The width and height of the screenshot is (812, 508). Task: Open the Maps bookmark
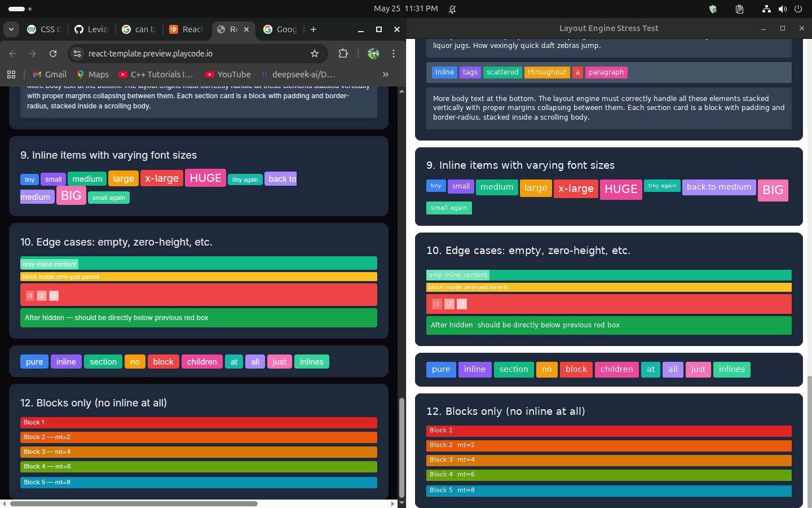tap(93, 75)
